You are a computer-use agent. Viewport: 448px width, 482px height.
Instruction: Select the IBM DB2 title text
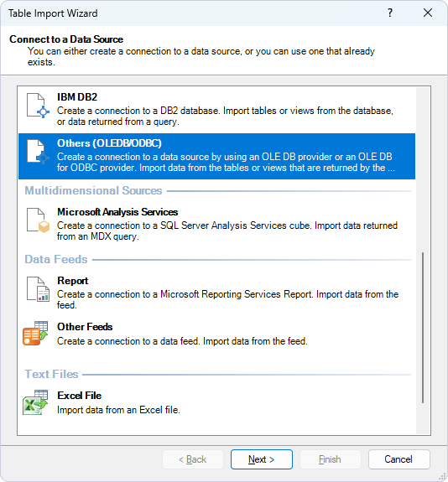tap(77, 97)
